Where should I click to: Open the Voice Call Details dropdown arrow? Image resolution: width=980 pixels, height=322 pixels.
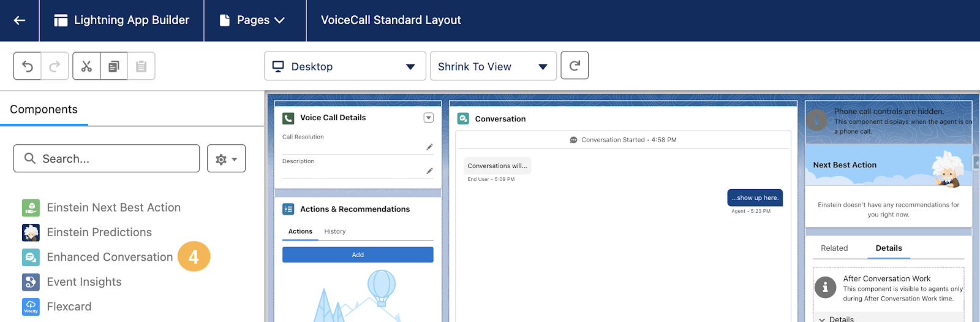[x=429, y=117]
